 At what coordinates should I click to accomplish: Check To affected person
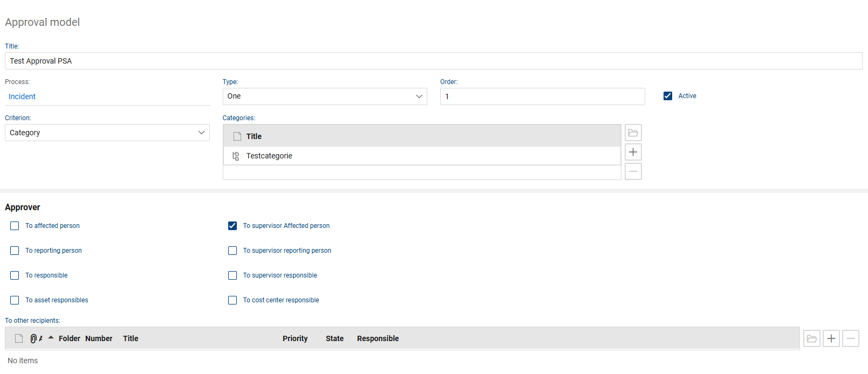click(x=15, y=226)
